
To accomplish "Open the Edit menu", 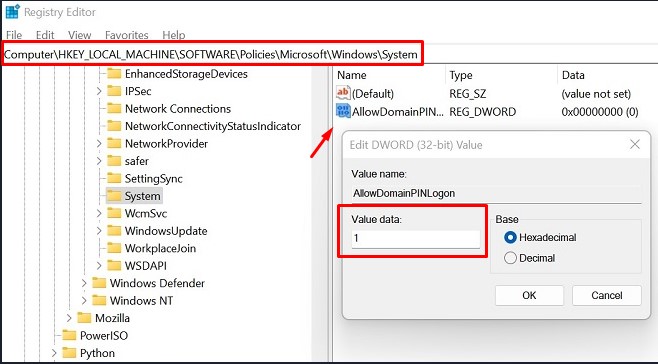I will pos(45,35).
